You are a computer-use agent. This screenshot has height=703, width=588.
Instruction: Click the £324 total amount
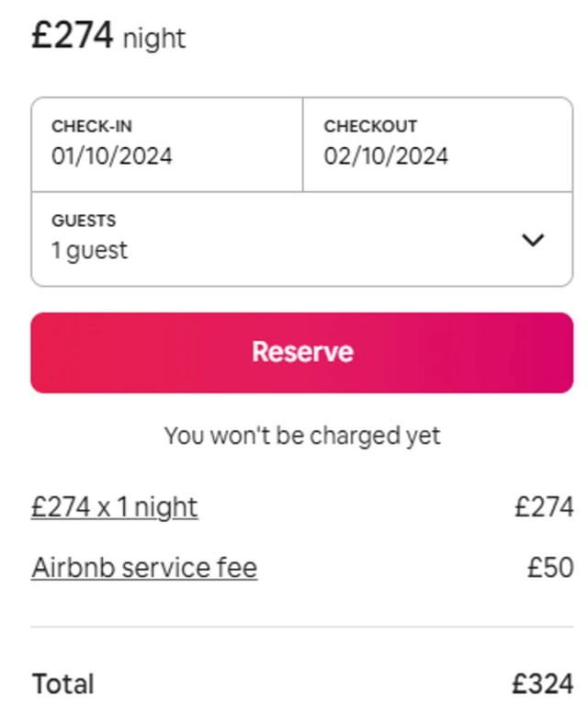[x=543, y=684]
